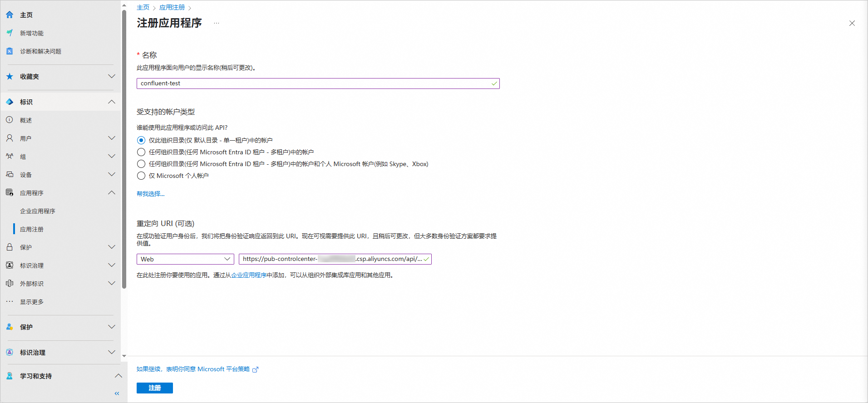Click the 学习和支持 person icon
Screen dimensions: 868x403
10,376
